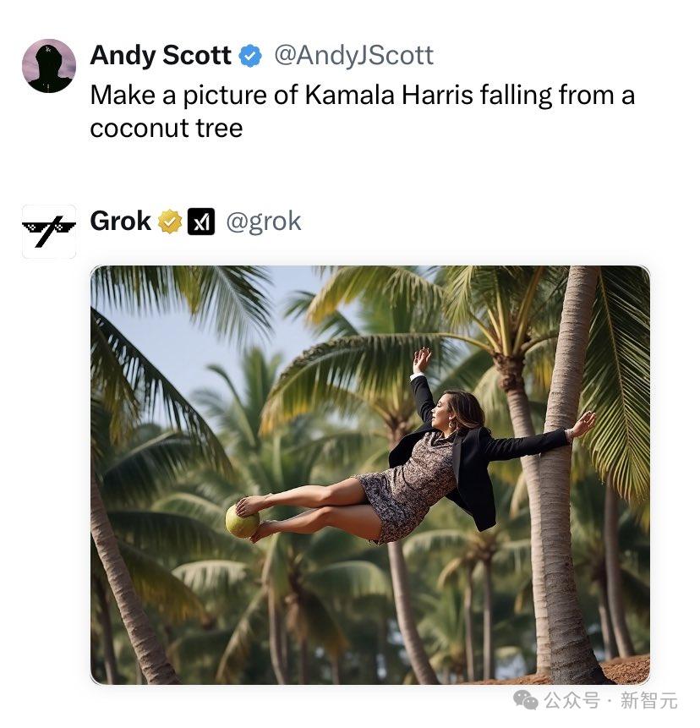Click the woman's raised hand in the image
Screen dimensions: 700x728
coord(422,359)
